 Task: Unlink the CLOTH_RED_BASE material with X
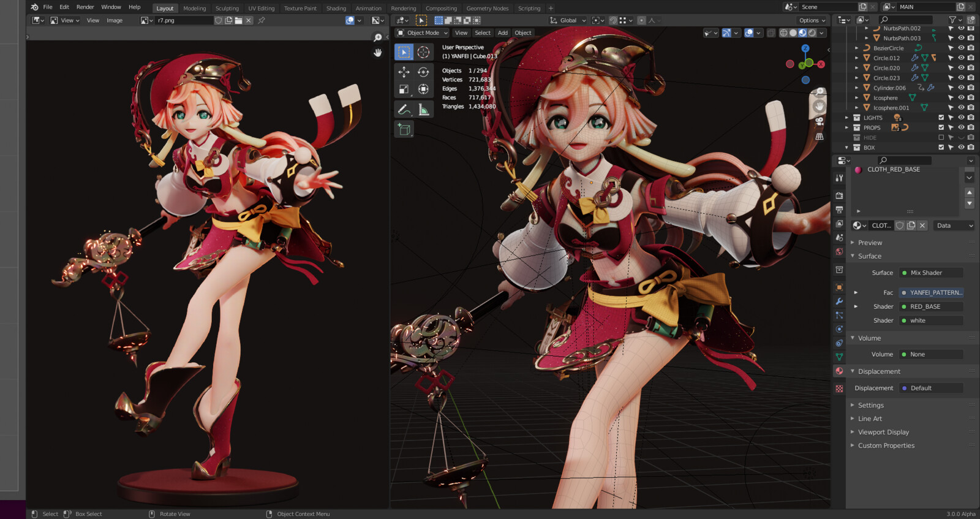pos(922,225)
